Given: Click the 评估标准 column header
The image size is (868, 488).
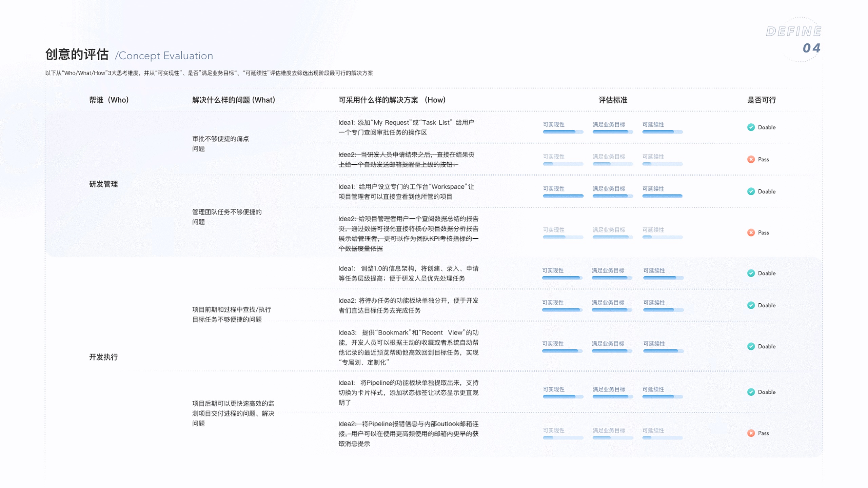Looking at the screenshot, I should point(613,100).
